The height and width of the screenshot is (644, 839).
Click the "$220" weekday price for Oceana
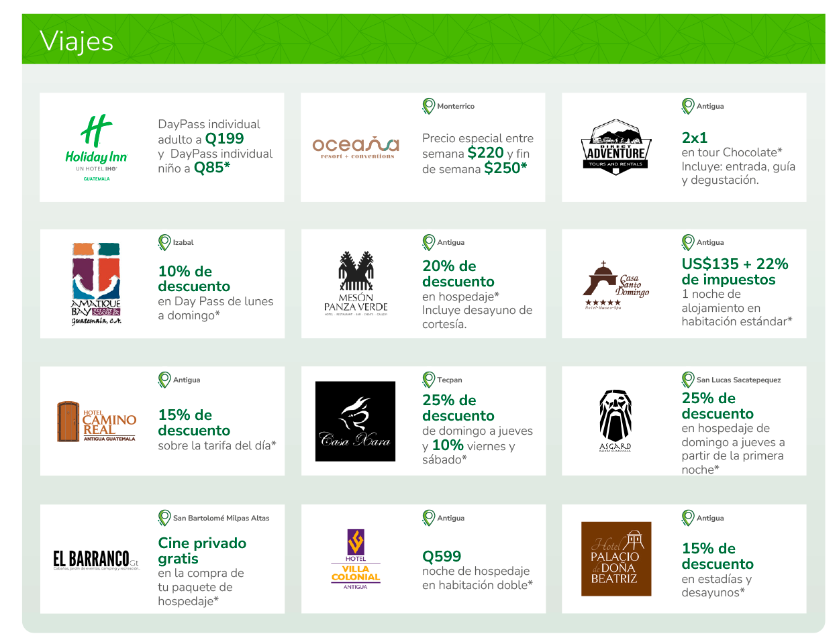point(486,153)
